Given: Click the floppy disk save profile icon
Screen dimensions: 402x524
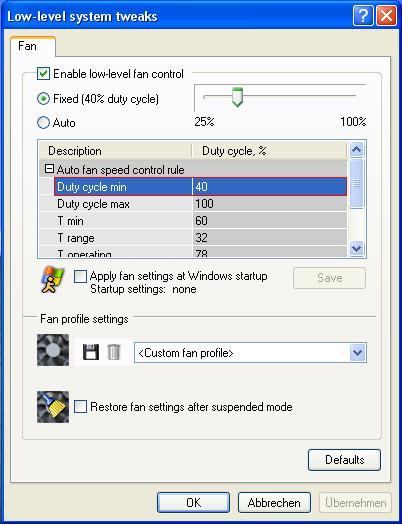Looking at the screenshot, I should 91,352.
